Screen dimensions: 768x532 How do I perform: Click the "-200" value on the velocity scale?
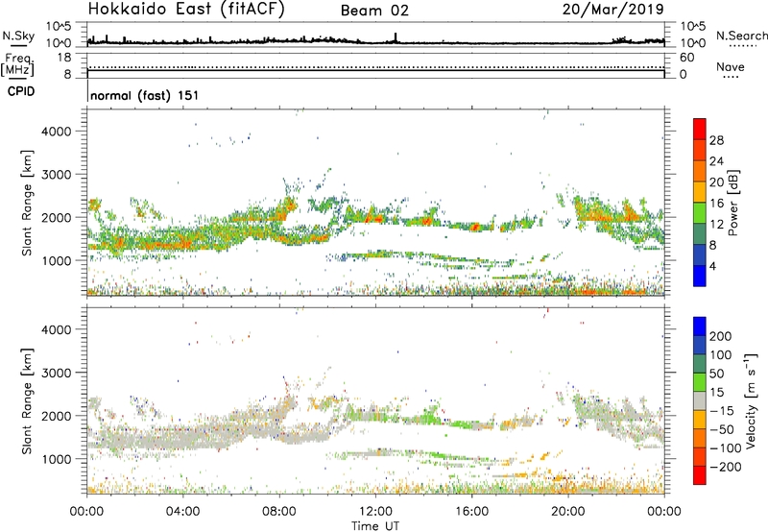726,467
